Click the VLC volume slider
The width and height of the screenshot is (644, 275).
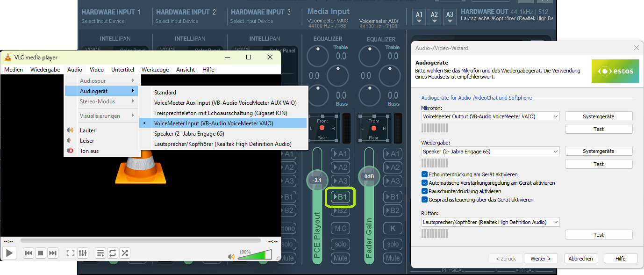255,255
